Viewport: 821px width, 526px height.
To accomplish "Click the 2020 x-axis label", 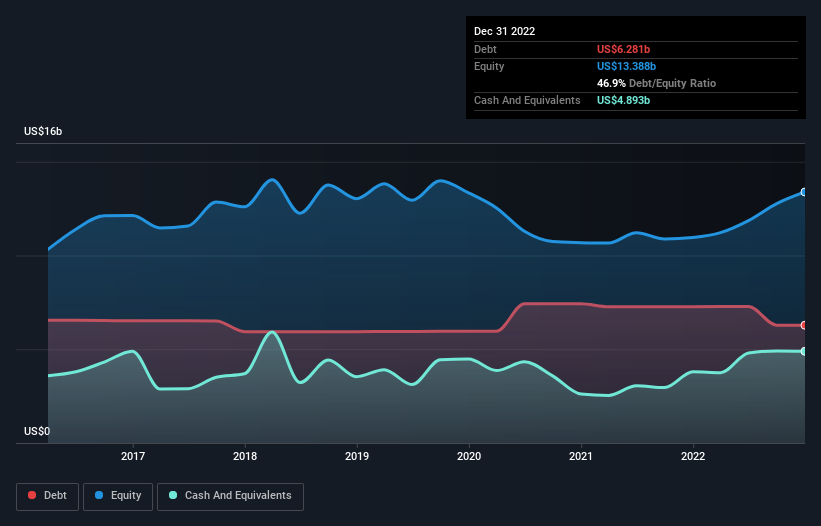I will click(x=469, y=456).
